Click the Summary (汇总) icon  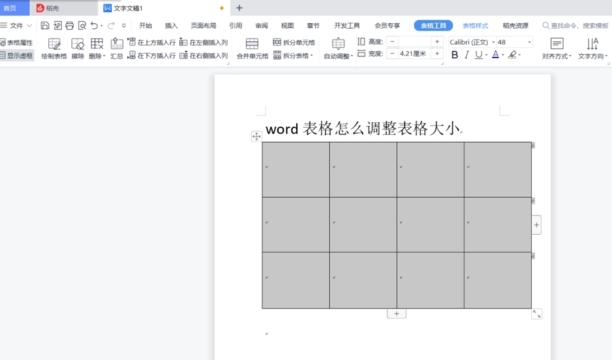(x=116, y=48)
